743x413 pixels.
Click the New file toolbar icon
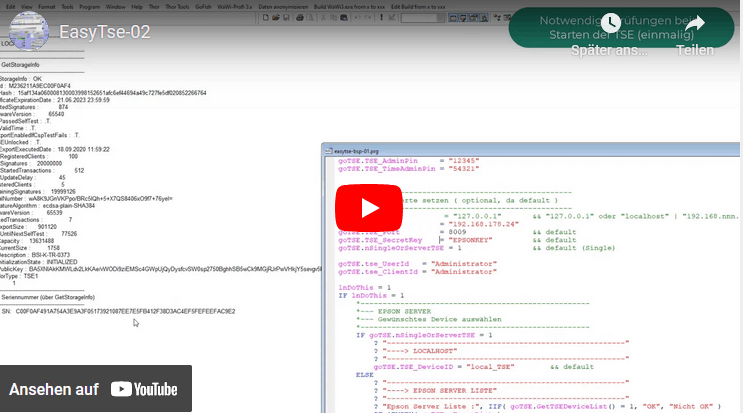[266, 18]
